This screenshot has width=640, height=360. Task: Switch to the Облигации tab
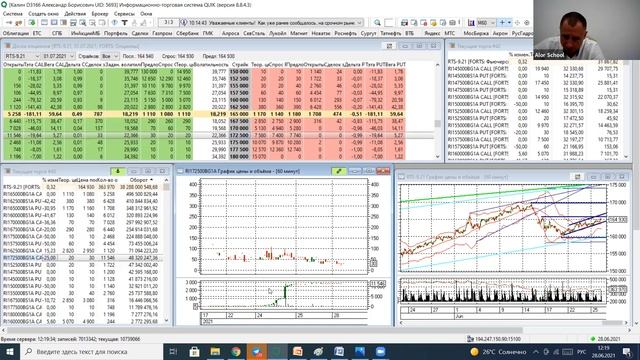16,33
